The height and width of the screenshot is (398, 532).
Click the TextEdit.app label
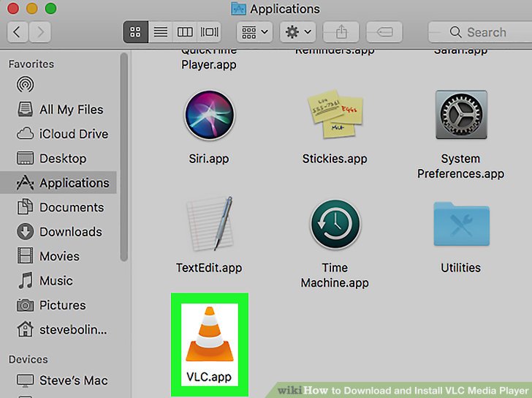coord(209,268)
